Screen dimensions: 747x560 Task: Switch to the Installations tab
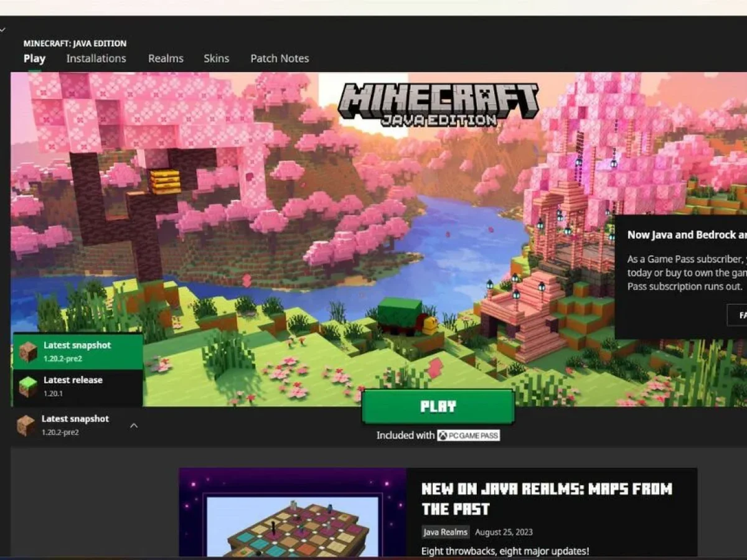96,58
